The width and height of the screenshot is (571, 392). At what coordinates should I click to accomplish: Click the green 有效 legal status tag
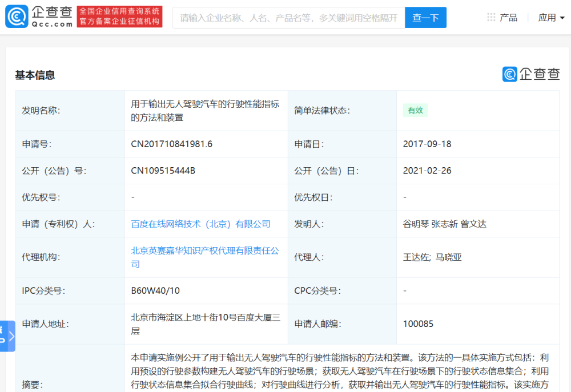click(x=415, y=110)
